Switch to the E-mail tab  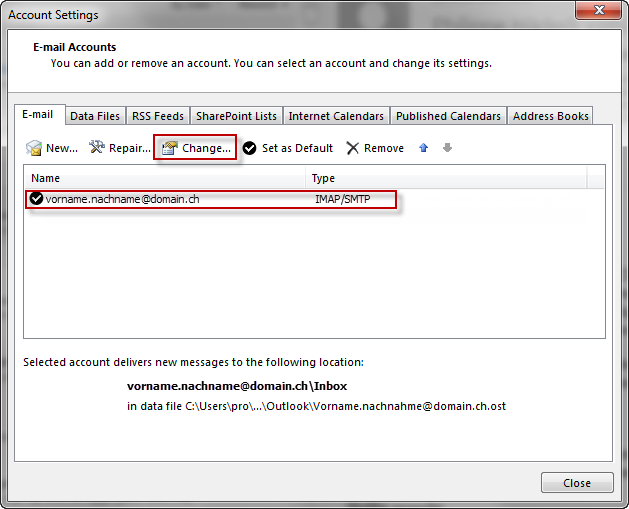[x=38, y=115]
